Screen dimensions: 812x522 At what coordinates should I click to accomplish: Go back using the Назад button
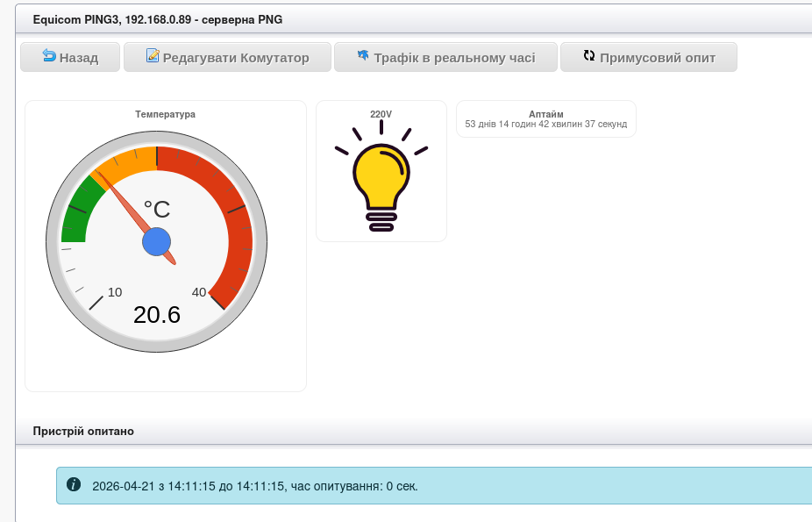(70, 57)
